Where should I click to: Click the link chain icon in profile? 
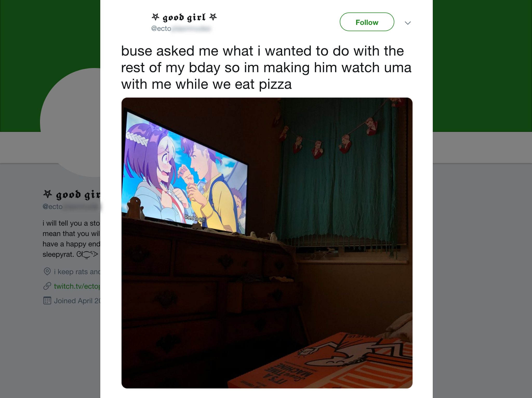coord(47,286)
